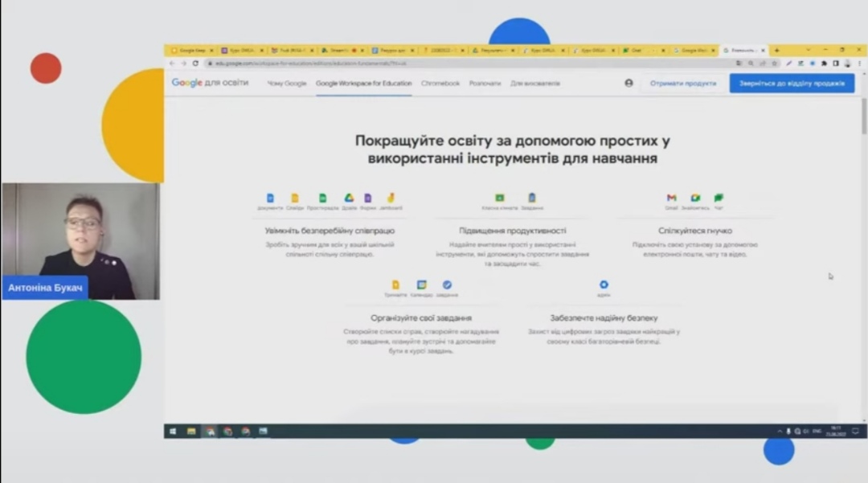Viewport: 868px width, 483px height.
Task: Open the Google Keep icon
Action: coord(395,285)
